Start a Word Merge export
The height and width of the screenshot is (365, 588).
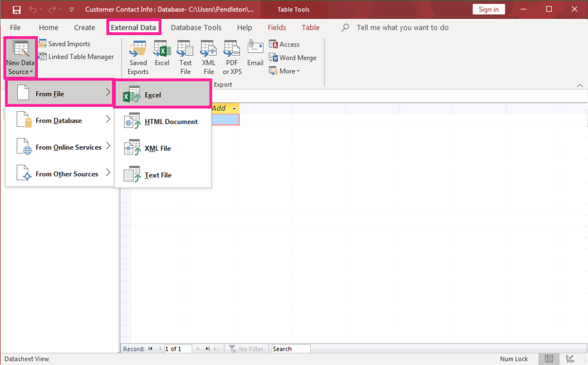[293, 57]
